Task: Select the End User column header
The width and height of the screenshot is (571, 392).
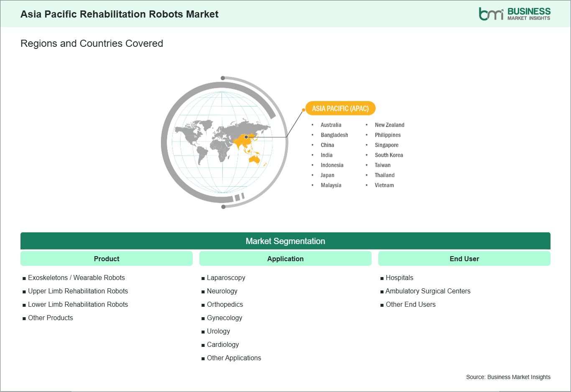Action: [464, 259]
